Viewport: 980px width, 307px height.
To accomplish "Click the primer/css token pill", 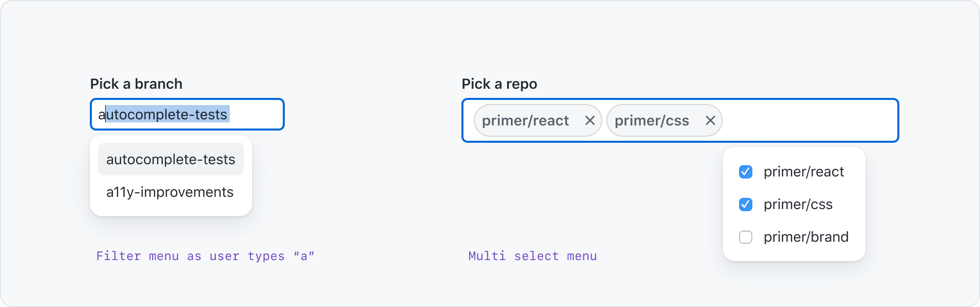I will 652,121.
